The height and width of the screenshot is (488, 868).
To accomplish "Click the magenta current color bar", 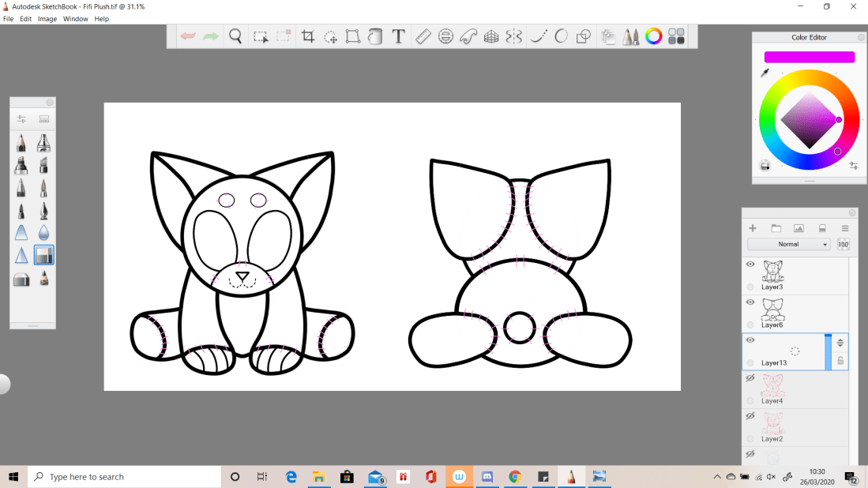I will click(809, 57).
